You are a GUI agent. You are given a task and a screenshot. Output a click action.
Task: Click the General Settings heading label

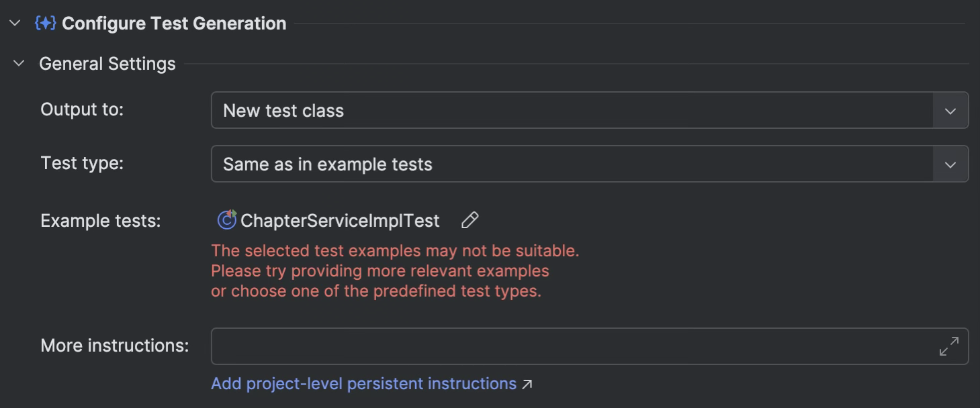[107, 64]
